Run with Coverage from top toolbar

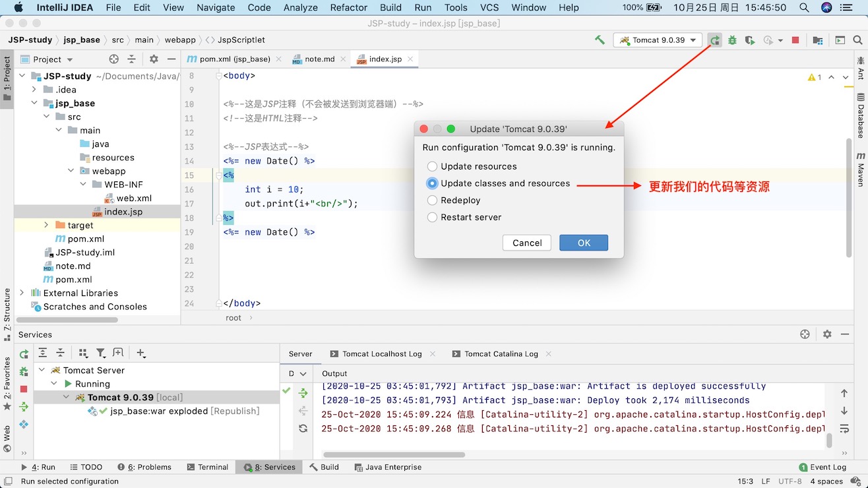click(x=750, y=40)
